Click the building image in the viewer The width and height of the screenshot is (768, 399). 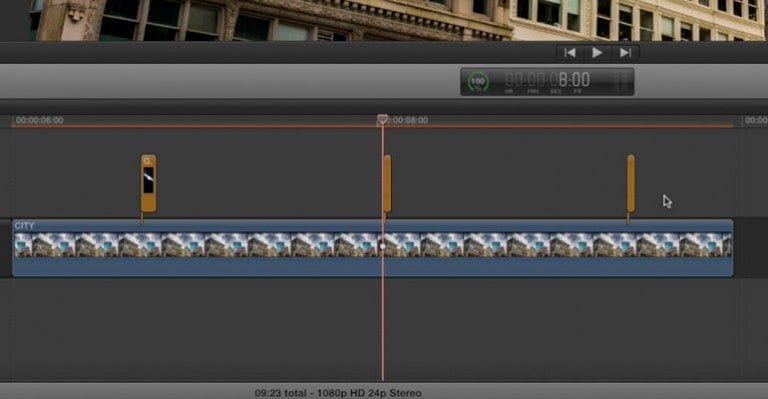[x=384, y=20]
